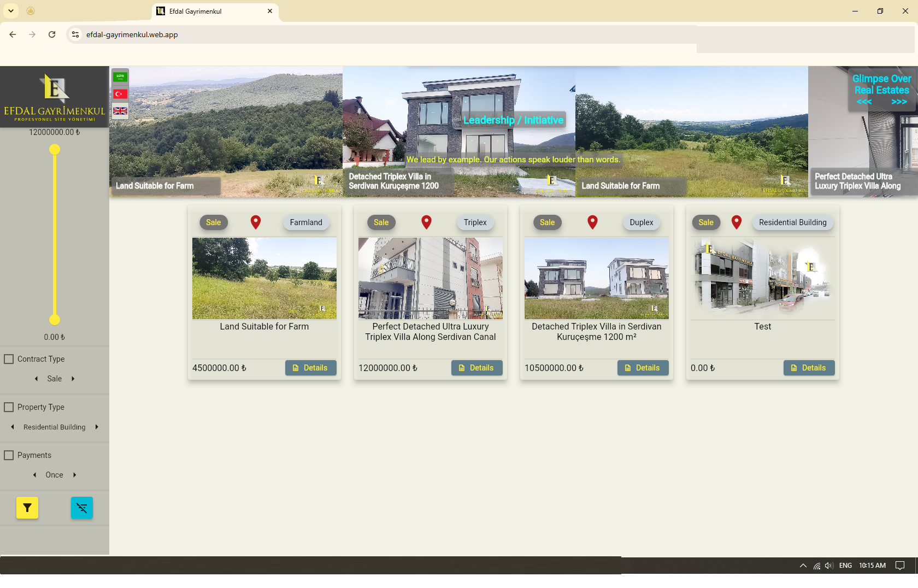Open browser tab search chevron
This screenshot has height=588, width=918.
11,11
